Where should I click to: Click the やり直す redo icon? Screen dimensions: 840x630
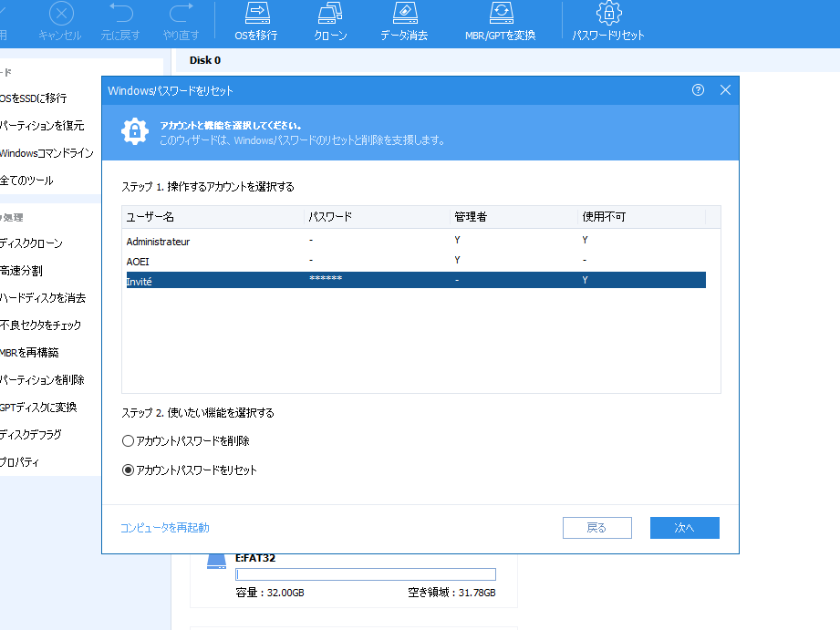(x=181, y=14)
